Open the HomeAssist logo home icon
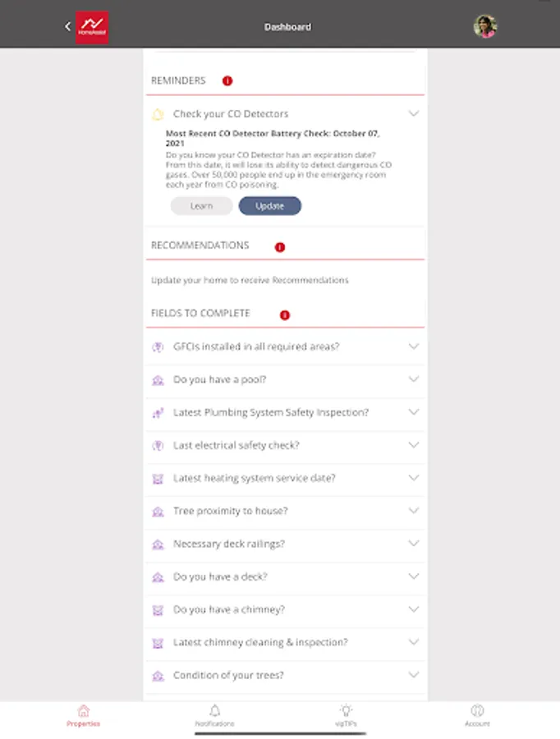The image size is (560, 739). coord(92,27)
